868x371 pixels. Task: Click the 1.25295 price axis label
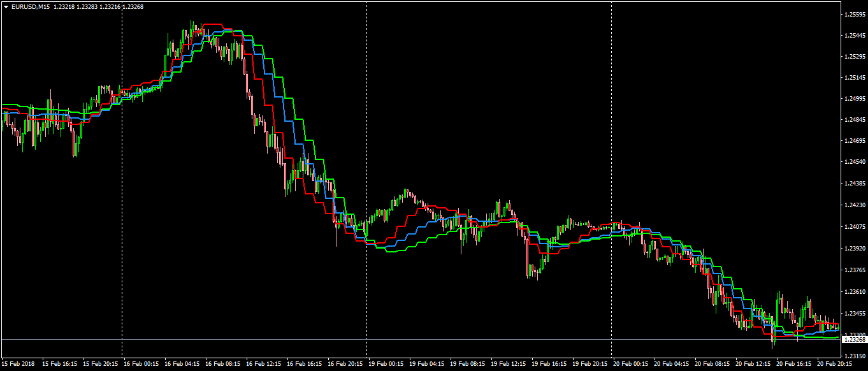pyautogui.click(x=855, y=57)
